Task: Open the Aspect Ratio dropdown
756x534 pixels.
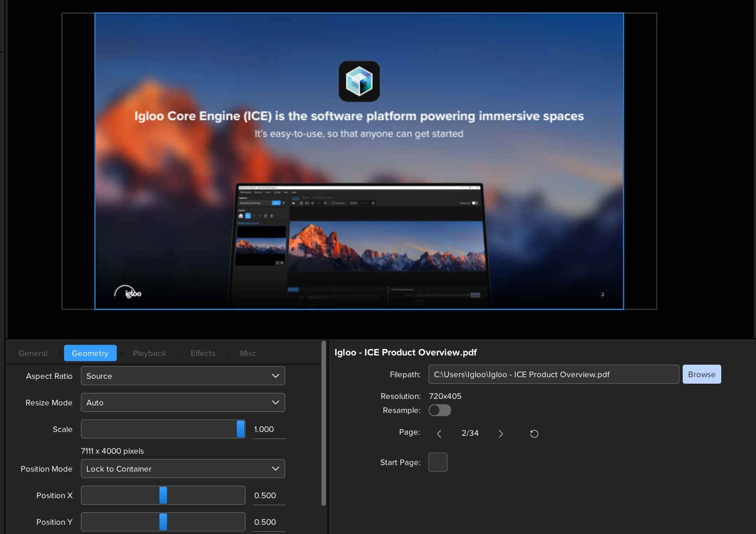Action: 182,376
